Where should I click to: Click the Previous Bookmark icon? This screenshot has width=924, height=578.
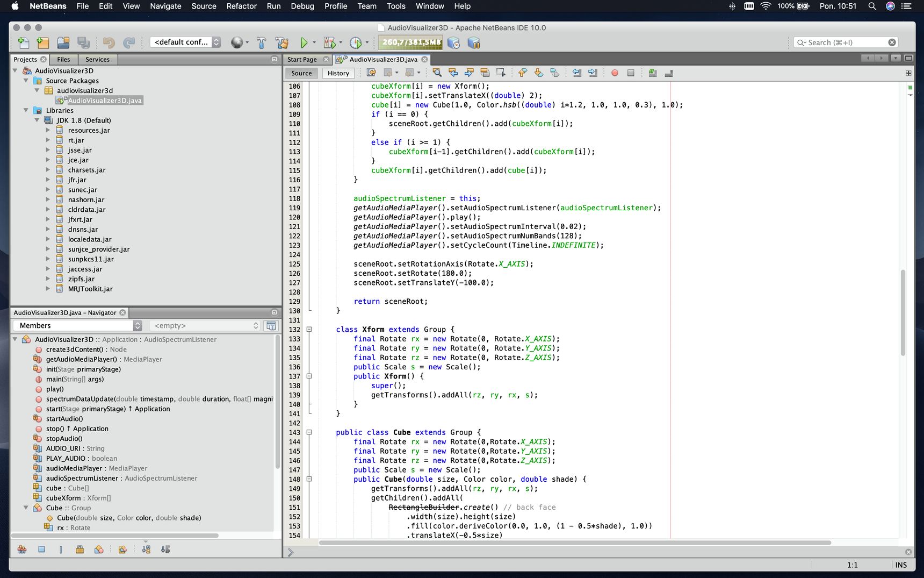[x=523, y=73]
